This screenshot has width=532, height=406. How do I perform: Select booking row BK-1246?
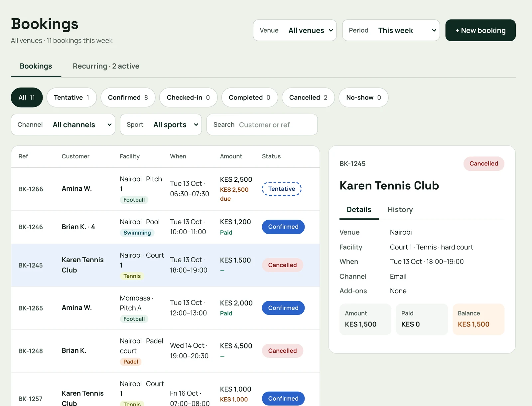[165, 227]
